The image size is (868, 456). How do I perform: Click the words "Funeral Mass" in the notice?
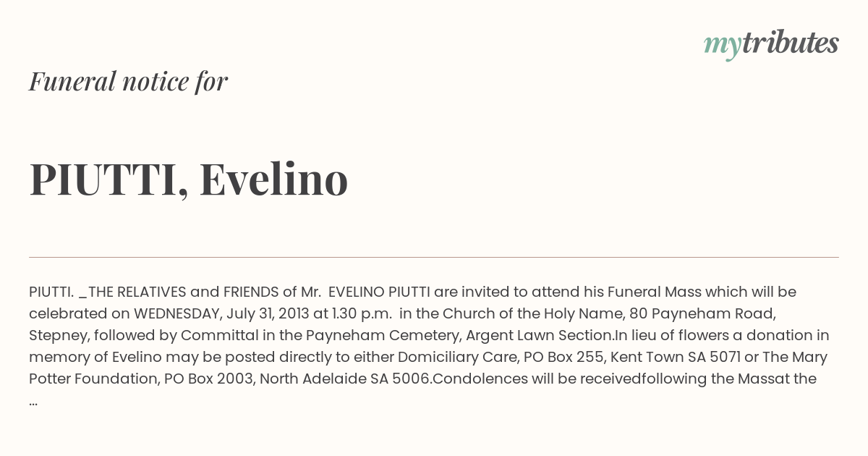pyautogui.click(x=653, y=292)
